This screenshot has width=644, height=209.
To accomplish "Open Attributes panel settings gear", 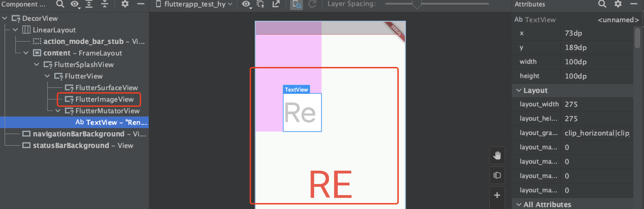I will point(618,4).
